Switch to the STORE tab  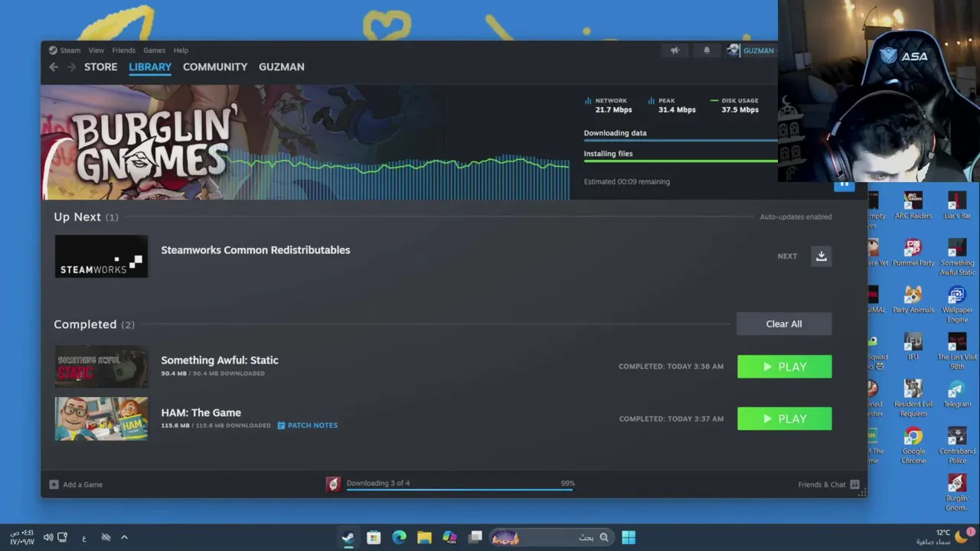click(x=100, y=67)
